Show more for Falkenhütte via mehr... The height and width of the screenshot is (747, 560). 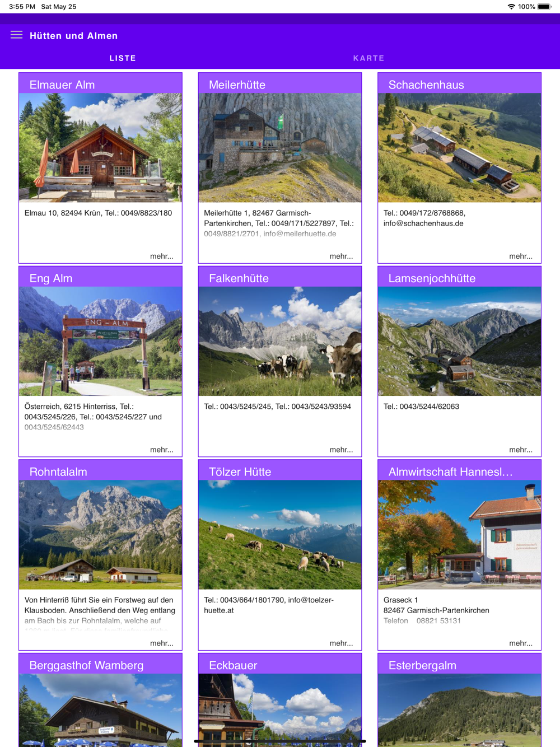click(x=341, y=450)
